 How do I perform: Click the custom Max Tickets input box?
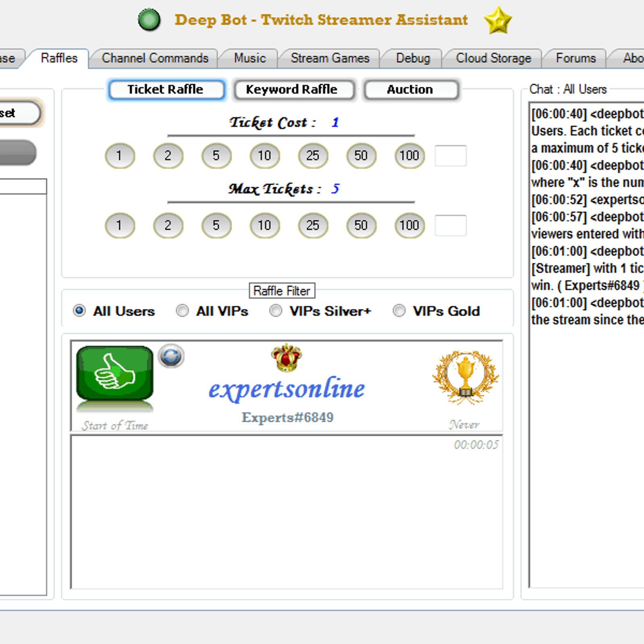(450, 225)
